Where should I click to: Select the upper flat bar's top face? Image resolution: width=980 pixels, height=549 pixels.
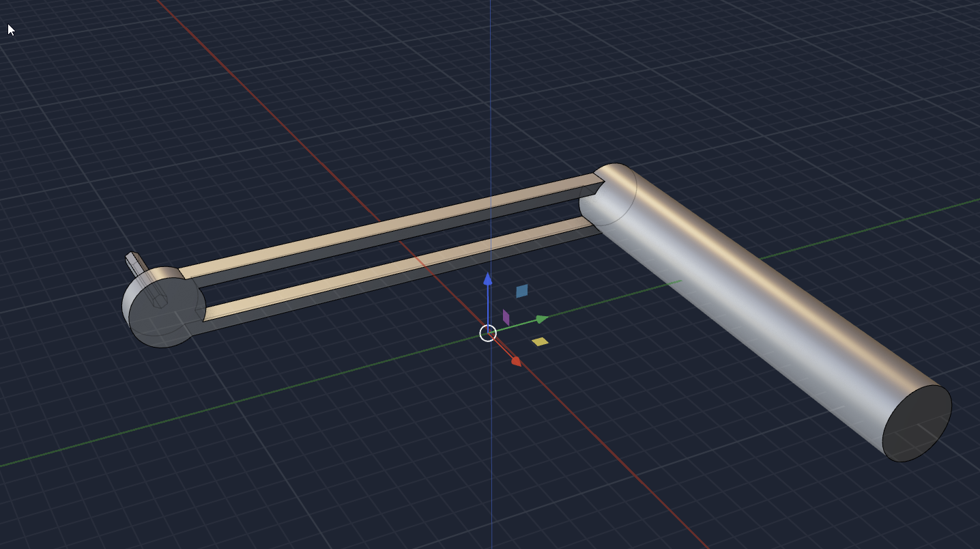(x=382, y=225)
